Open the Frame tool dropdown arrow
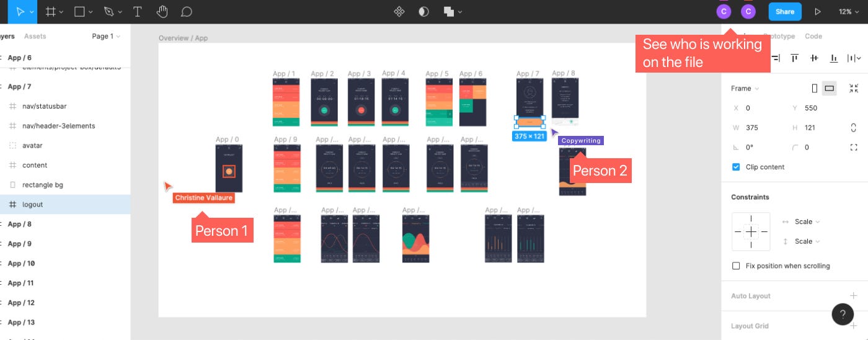 coord(63,12)
